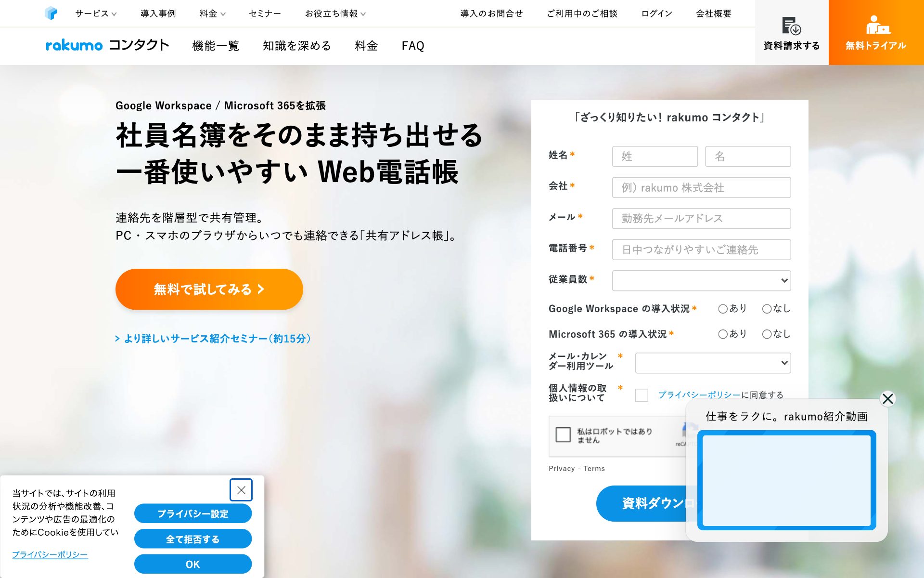
Task: Click the 会社 name input field
Action: point(701,187)
